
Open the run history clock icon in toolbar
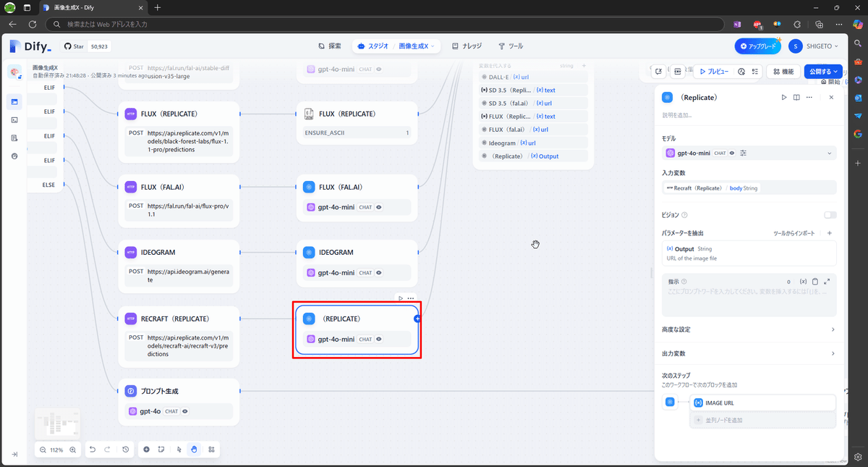(x=741, y=72)
